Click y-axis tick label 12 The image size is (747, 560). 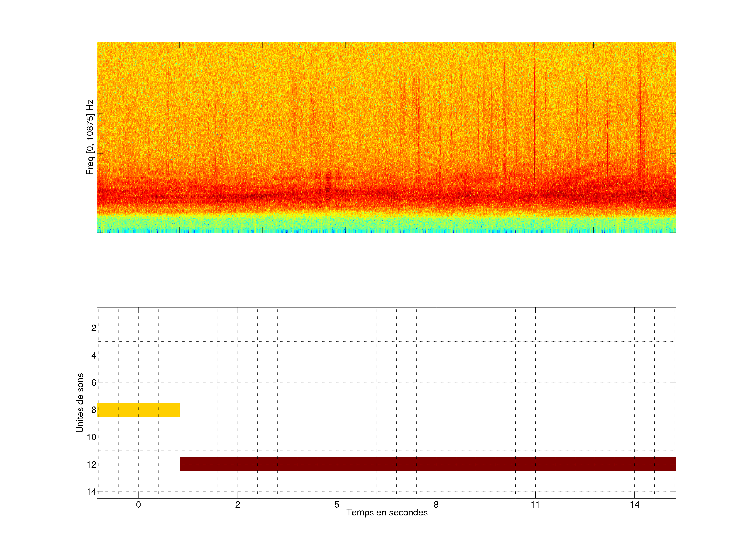(92, 465)
